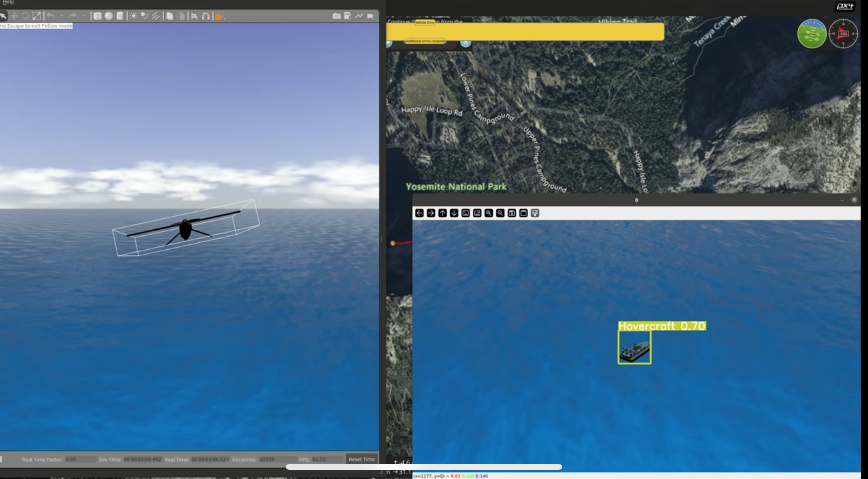Click the box shape insert icon
The image size is (868, 479).
(97, 16)
